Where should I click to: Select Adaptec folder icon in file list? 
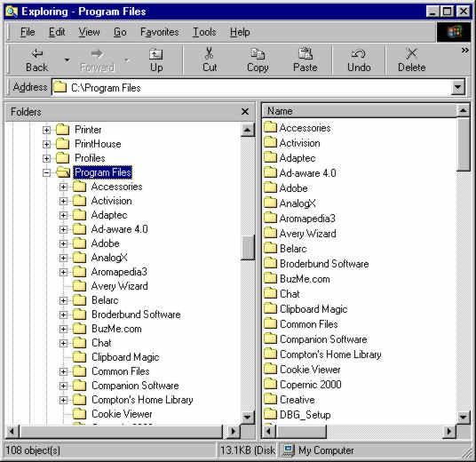[270, 157]
